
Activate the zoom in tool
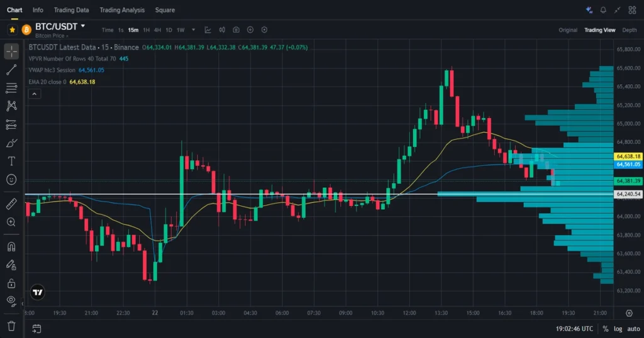pos(11,222)
